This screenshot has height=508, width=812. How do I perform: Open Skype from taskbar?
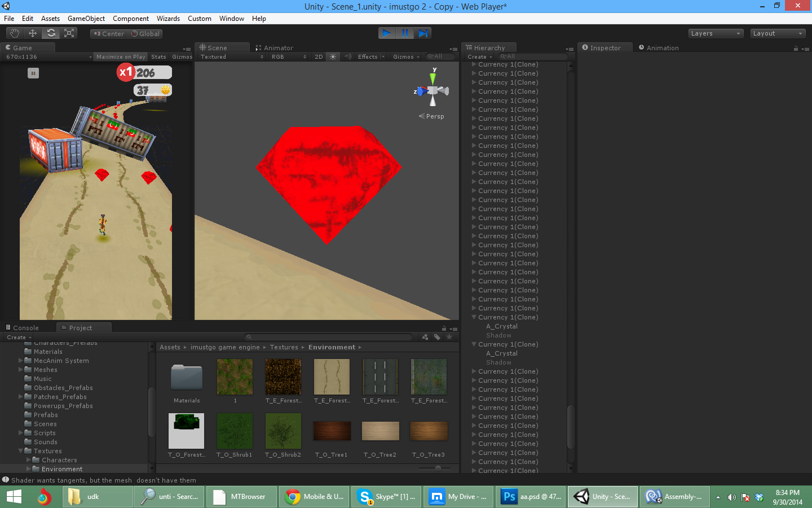386,497
